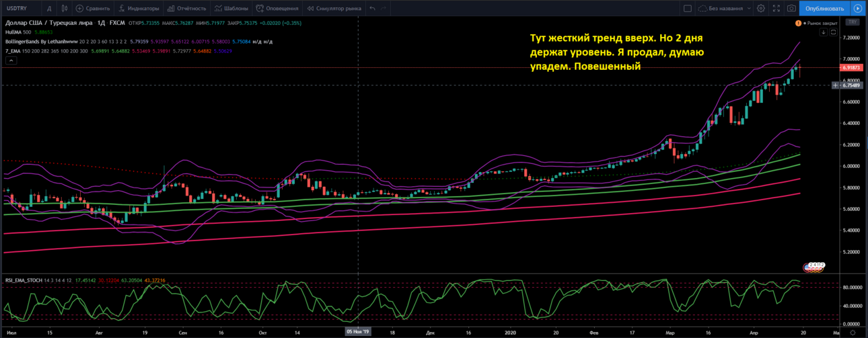868x338 pixels.
Task: Click the red price label 6.91873
Action: 851,68
